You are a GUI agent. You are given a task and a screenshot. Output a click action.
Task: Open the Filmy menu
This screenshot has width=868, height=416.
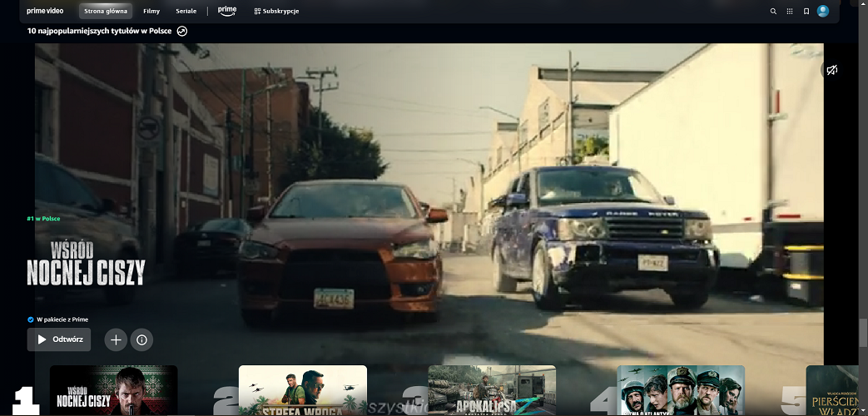(x=151, y=12)
